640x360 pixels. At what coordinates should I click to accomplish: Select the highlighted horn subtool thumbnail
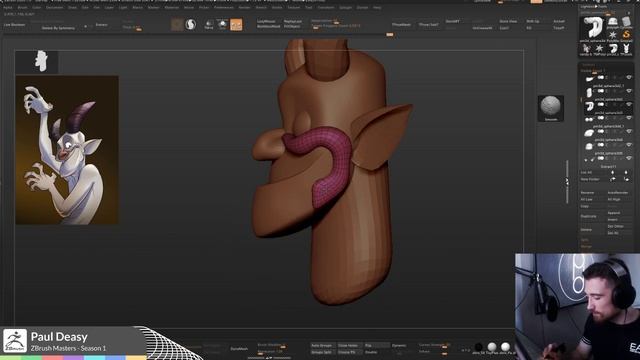(589, 107)
